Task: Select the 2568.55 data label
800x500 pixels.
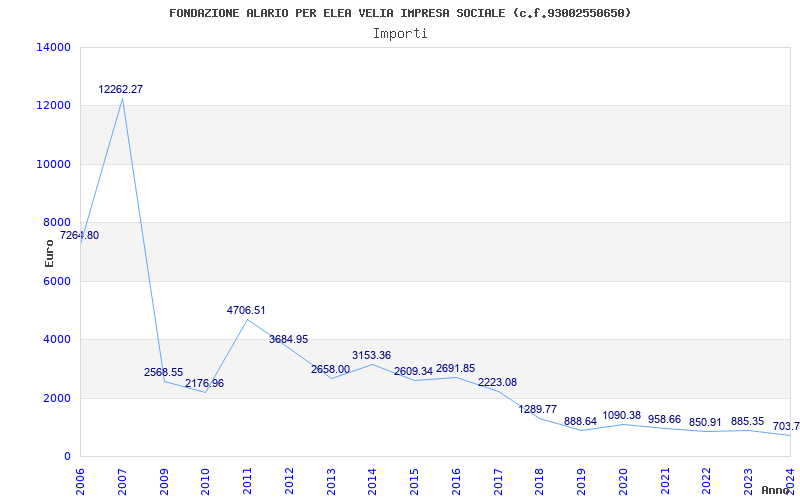Action: 163,372
